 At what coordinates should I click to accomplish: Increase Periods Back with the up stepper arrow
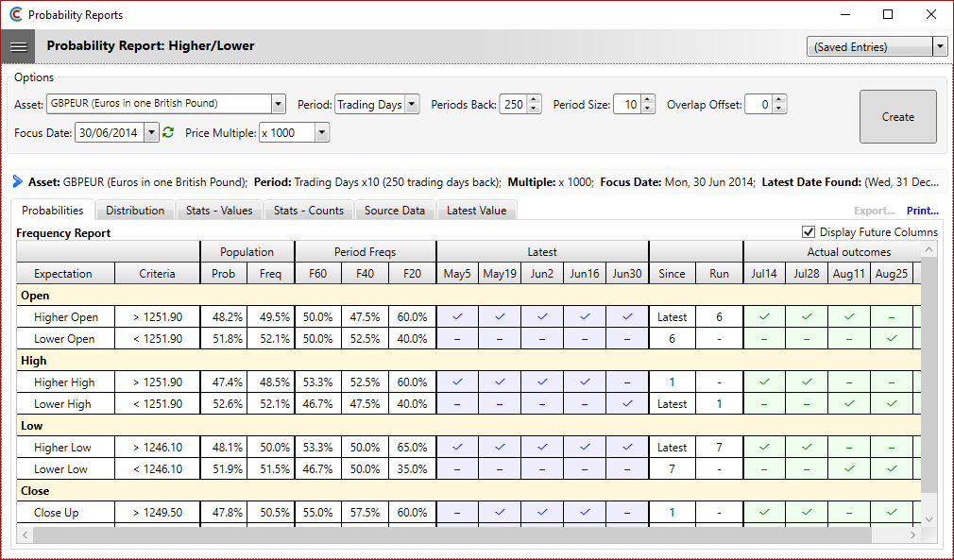click(x=532, y=99)
